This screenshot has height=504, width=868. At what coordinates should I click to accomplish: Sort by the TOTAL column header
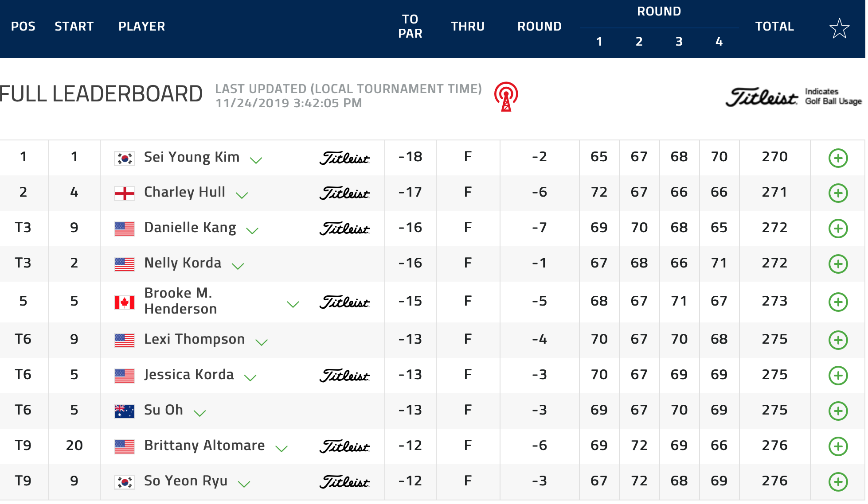pyautogui.click(x=774, y=27)
